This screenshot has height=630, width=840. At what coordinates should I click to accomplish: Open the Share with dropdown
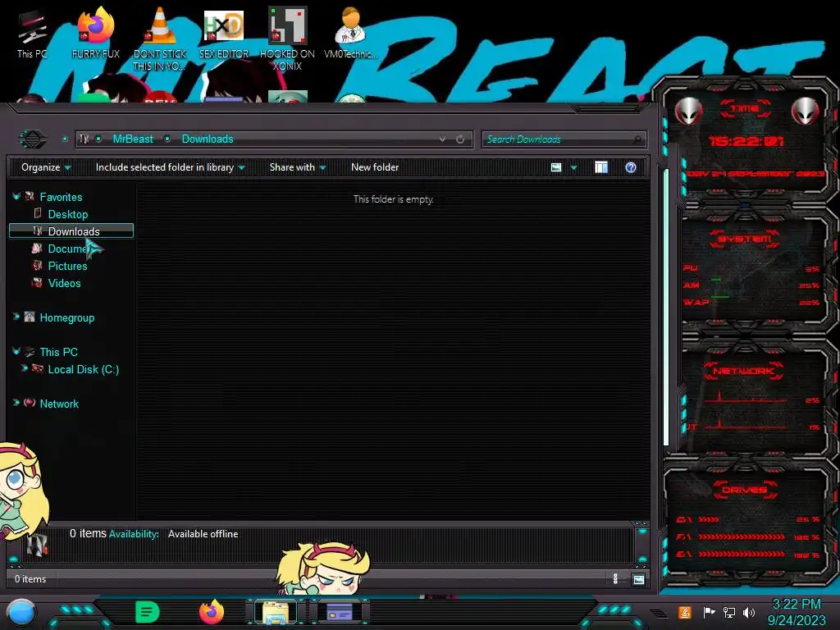tap(297, 167)
